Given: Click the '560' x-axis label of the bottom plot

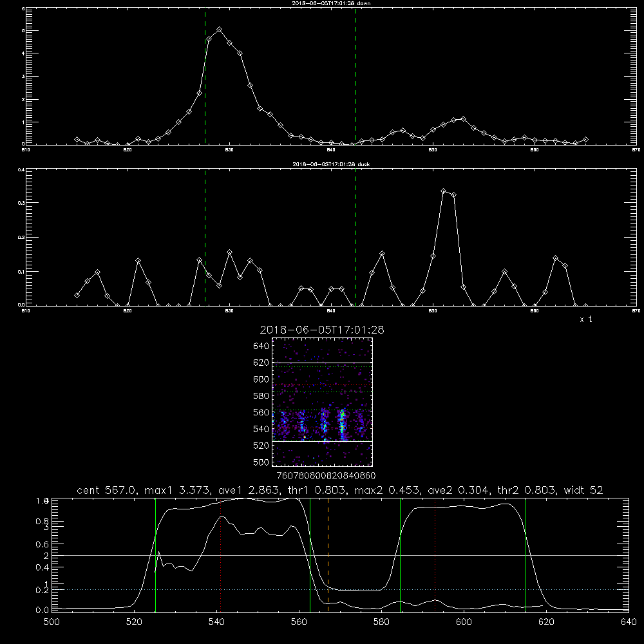Looking at the screenshot, I should pyautogui.click(x=299, y=622).
